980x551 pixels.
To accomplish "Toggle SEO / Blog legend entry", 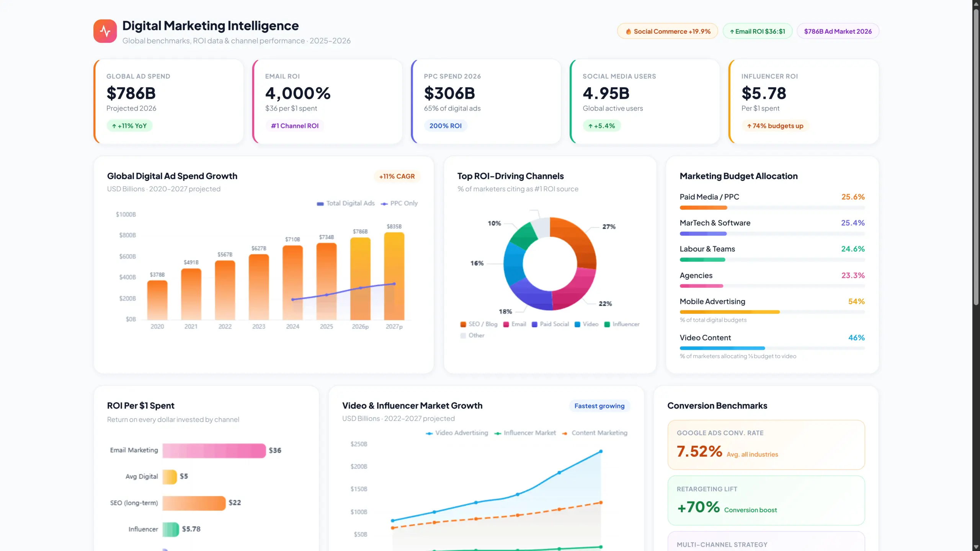I will 479,324.
